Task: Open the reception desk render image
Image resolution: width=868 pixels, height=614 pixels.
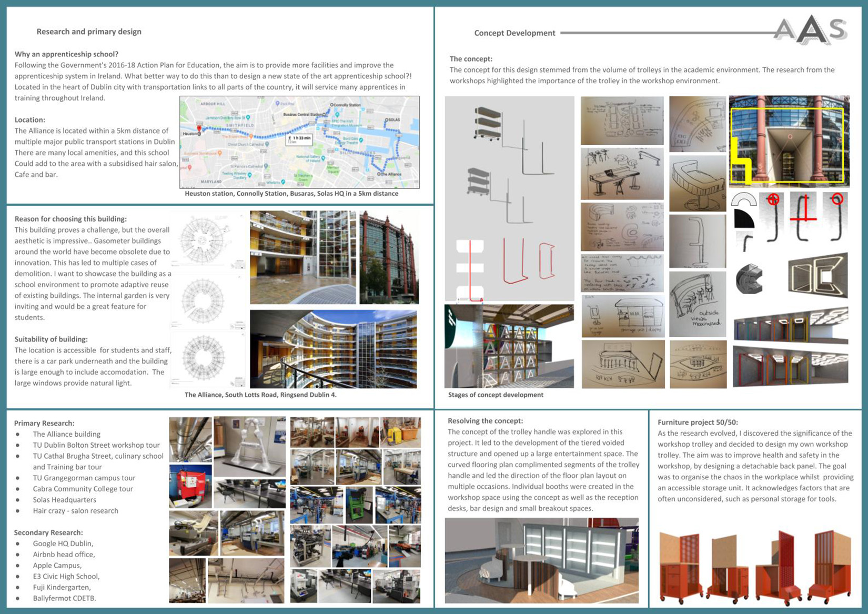Action: (541, 560)
